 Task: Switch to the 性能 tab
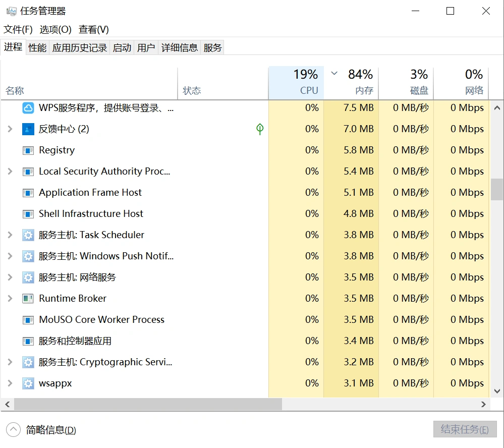[37, 47]
